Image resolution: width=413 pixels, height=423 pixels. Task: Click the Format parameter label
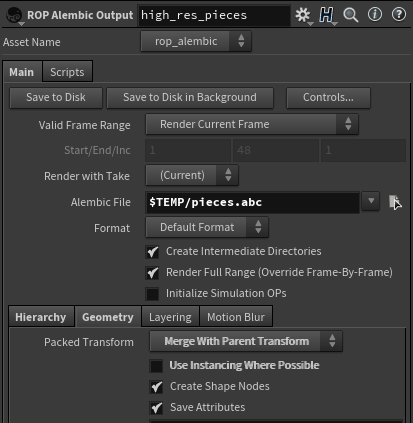click(x=112, y=228)
